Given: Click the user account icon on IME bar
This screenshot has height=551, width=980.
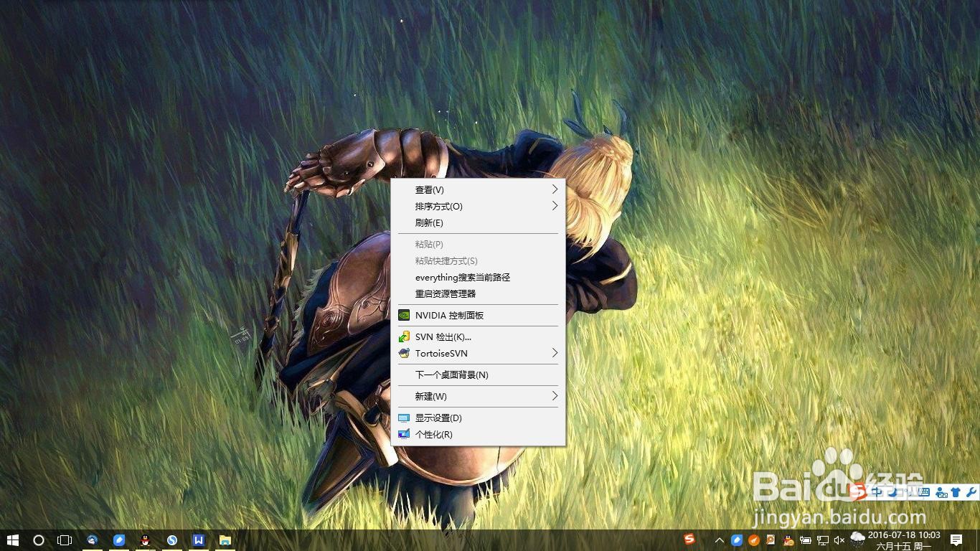Looking at the screenshot, I should point(942,492).
